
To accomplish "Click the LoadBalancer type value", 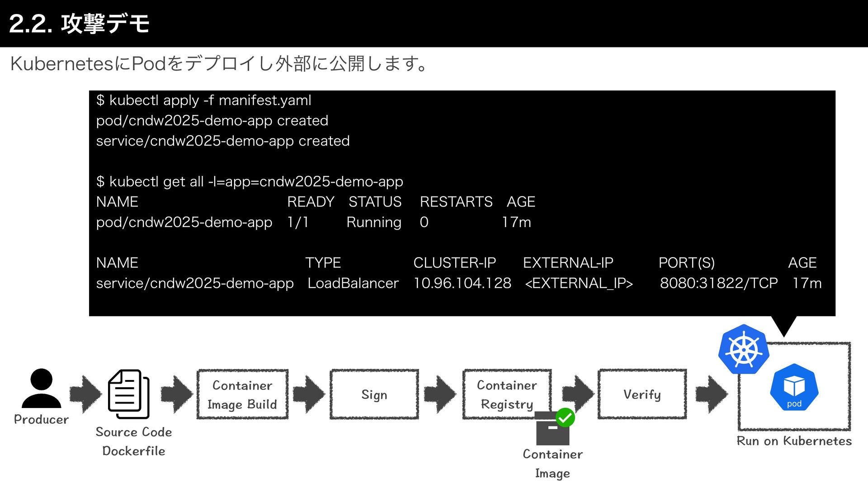I will (353, 283).
